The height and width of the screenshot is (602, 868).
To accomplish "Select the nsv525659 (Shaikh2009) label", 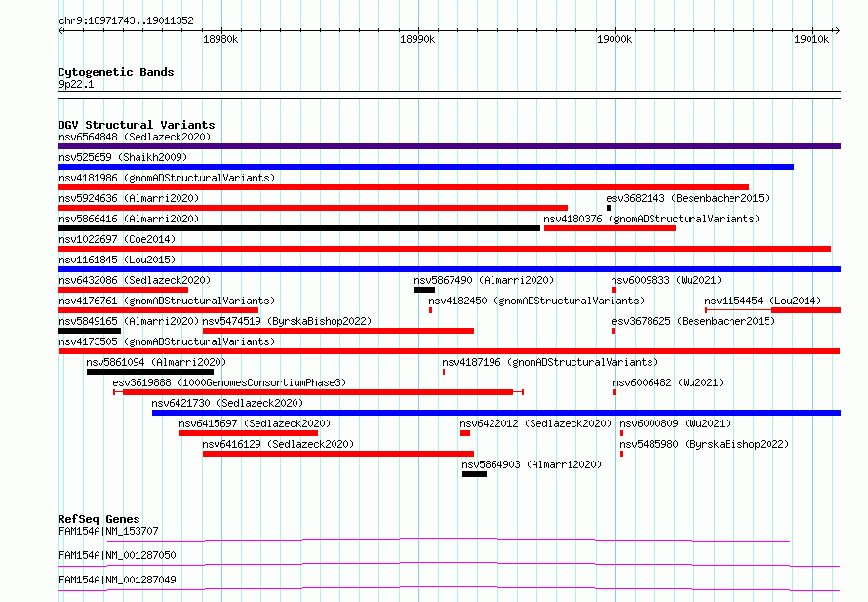I will tap(123, 157).
